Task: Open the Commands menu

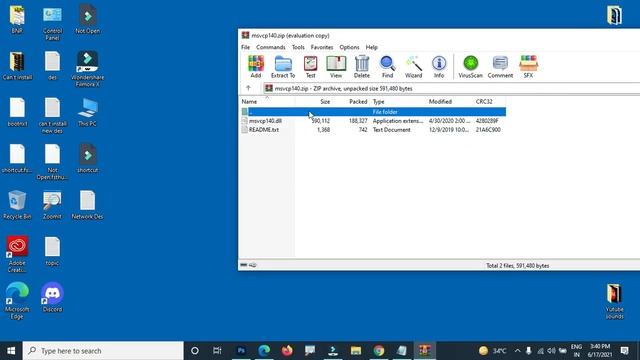Action: coord(271,47)
